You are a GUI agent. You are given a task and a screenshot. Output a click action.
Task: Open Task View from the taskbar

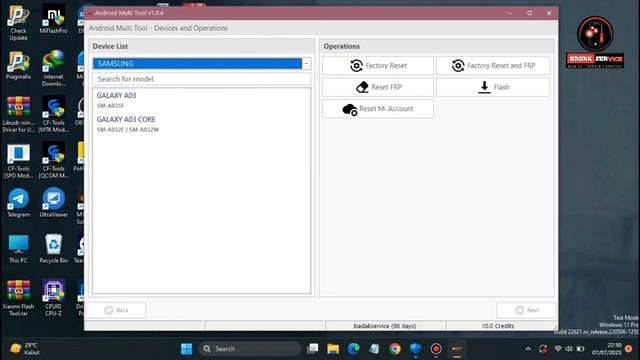tap(313, 349)
